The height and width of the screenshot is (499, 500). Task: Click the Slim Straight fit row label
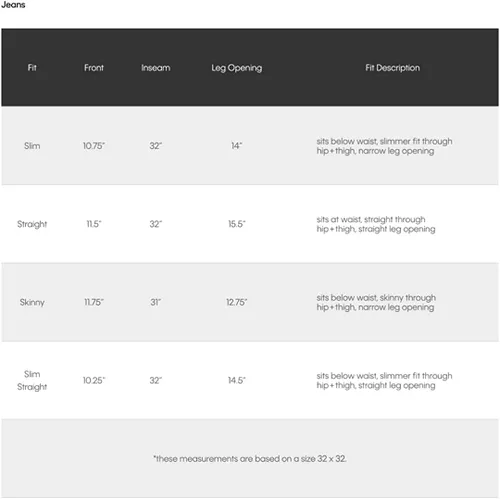coord(32,380)
